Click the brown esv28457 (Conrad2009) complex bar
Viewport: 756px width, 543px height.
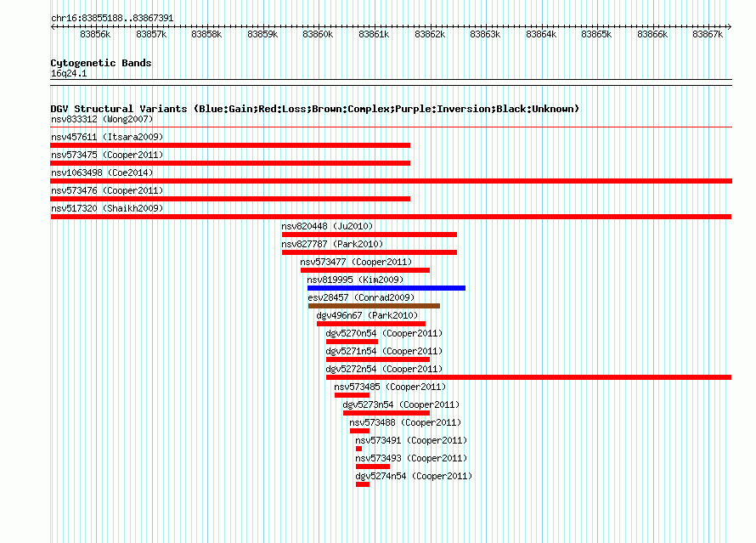click(374, 306)
